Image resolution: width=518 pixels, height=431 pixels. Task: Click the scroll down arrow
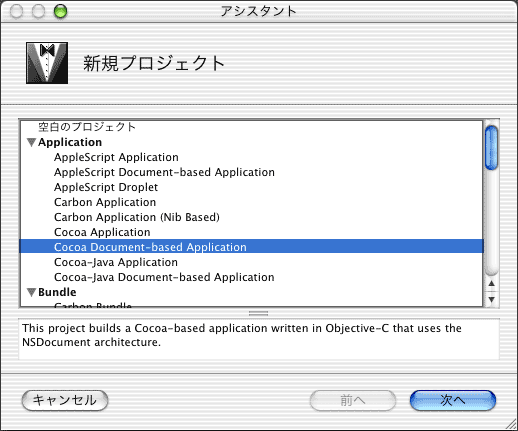pos(491,299)
